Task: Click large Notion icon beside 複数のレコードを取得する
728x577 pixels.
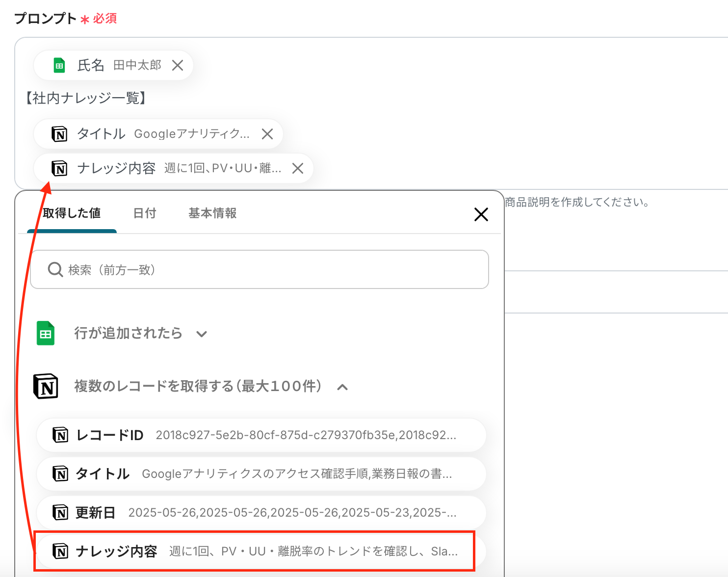Action: coord(46,386)
